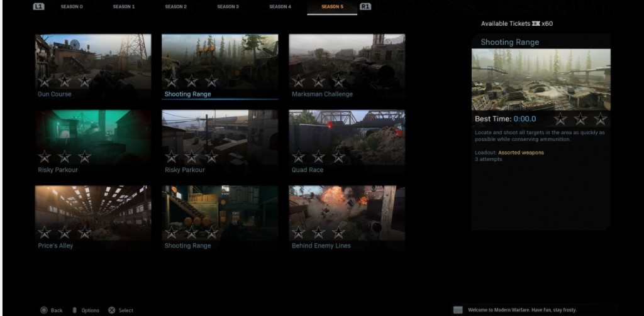Click the first star on Behind Enemy Lines card
Image resolution: width=644 pixels, height=316 pixels.
tap(298, 232)
